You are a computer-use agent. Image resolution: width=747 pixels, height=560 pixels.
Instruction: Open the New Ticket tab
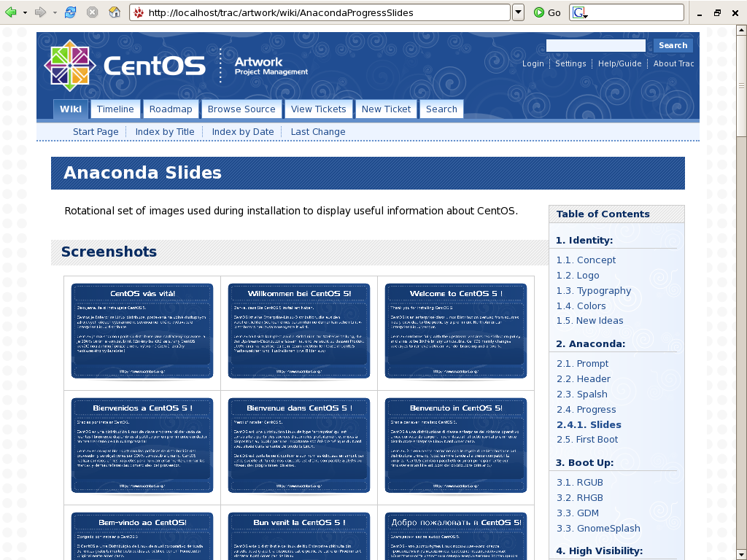[x=386, y=109]
